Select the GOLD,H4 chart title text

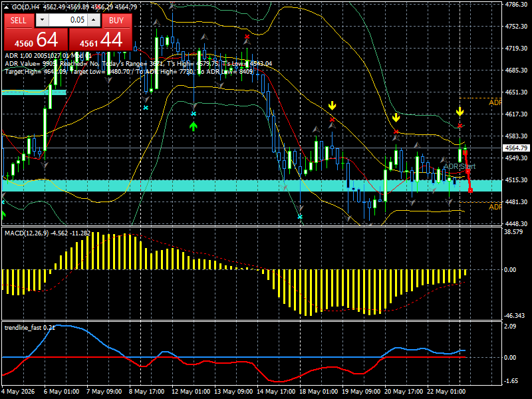pyautogui.click(x=25, y=7)
